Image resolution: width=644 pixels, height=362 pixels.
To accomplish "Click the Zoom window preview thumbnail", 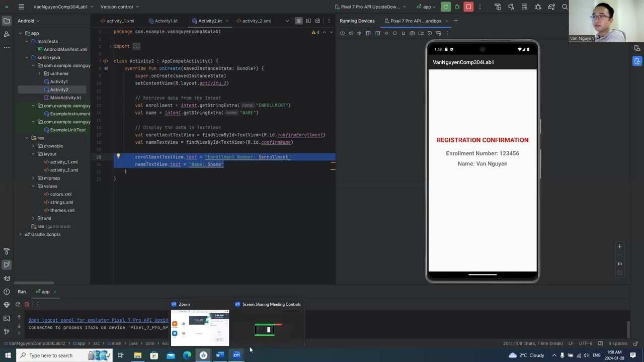I will pyautogui.click(x=200, y=328).
